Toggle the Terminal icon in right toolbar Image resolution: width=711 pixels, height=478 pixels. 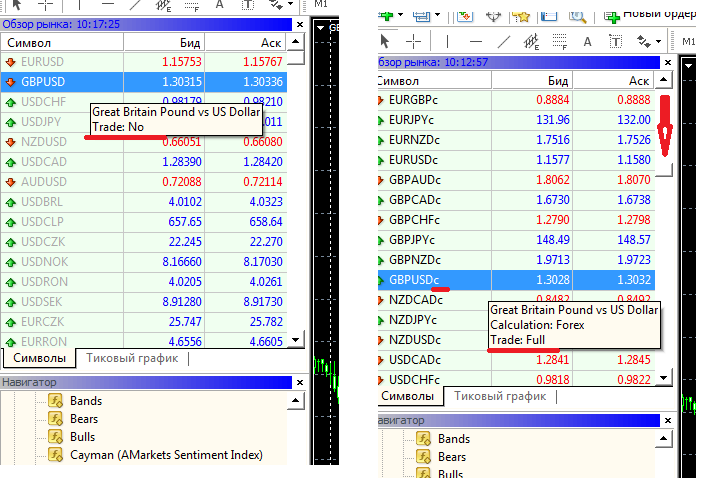point(549,16)
